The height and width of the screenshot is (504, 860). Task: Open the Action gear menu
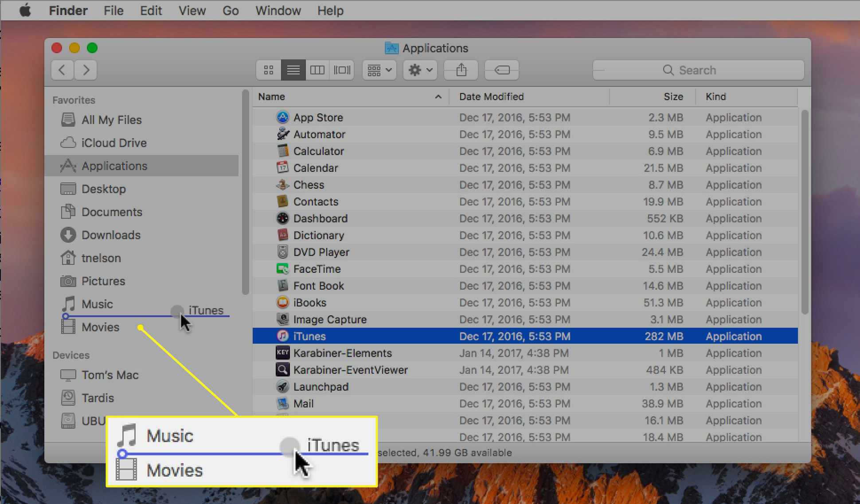tap(420, 70)
